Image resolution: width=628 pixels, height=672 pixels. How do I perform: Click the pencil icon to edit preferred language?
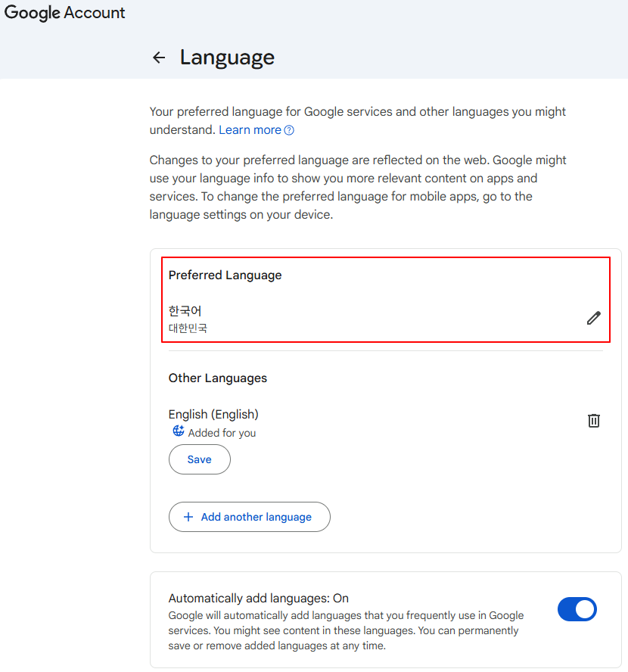coord(594,318)
